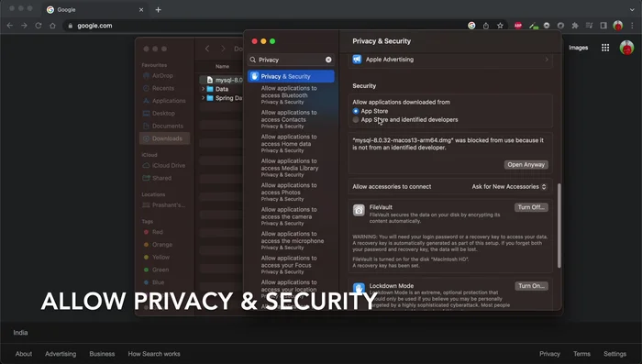642x364 pixels.
Task: Click the Chrome home icon
Action: coord(52,26)
